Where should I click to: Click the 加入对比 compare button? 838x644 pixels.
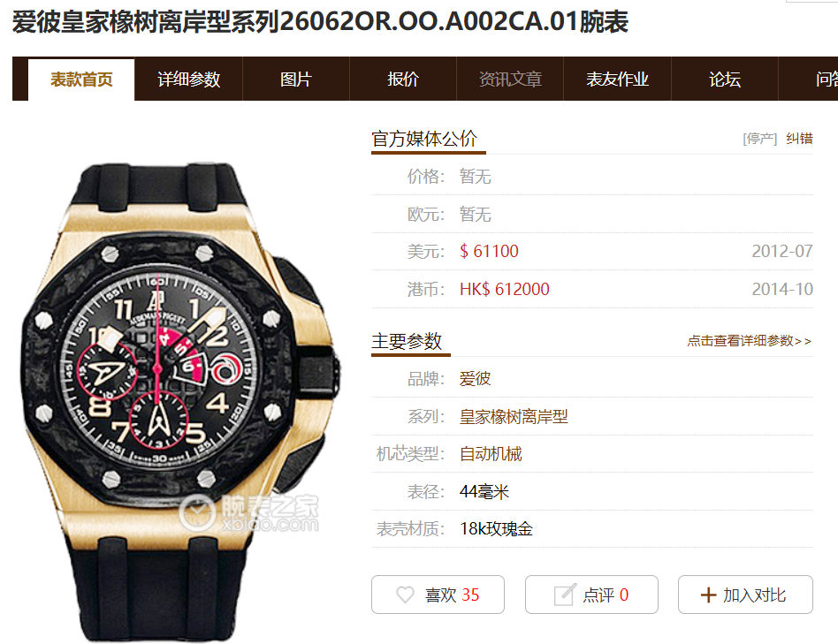(x=745, y=595)
